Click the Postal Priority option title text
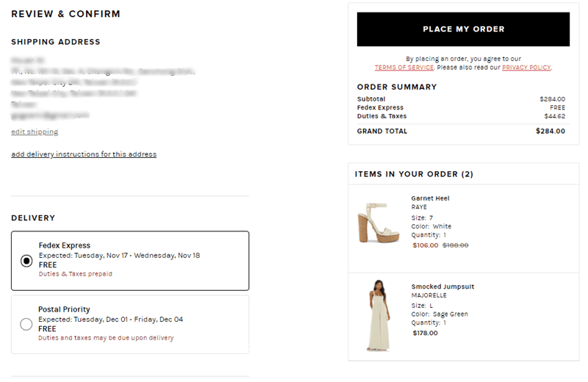 64,309
